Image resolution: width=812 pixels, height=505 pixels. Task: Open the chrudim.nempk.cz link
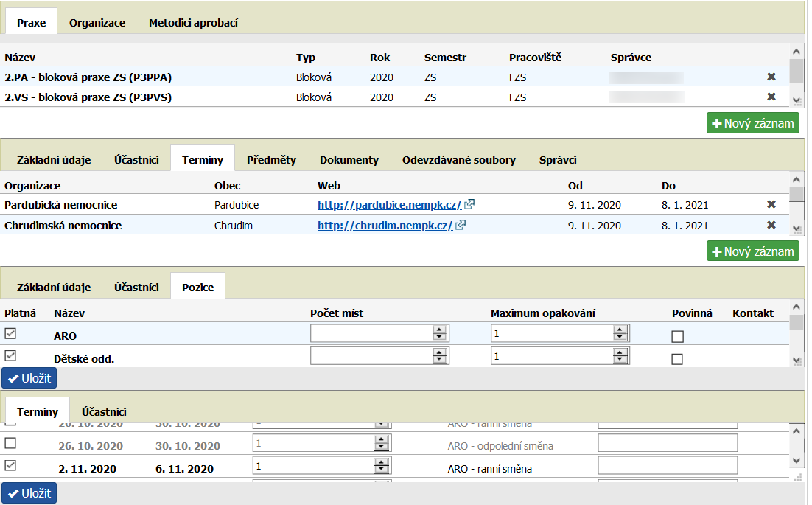(385, 226)
